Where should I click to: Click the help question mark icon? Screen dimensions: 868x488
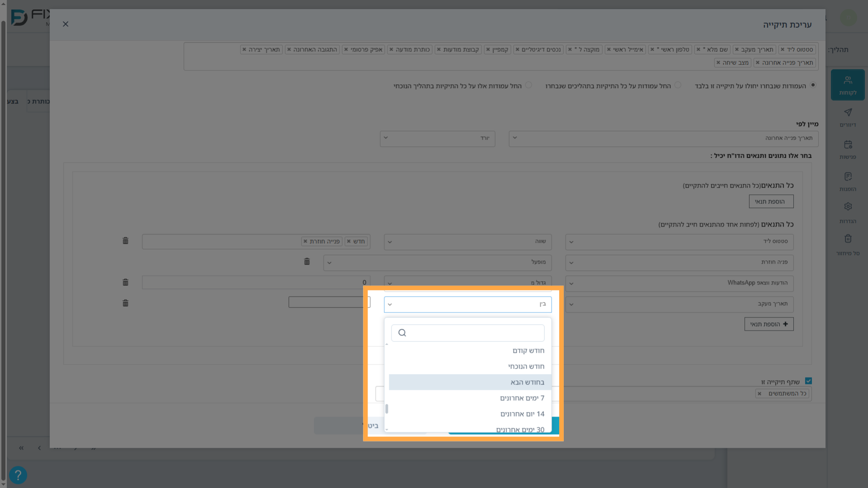pos(18,475)
